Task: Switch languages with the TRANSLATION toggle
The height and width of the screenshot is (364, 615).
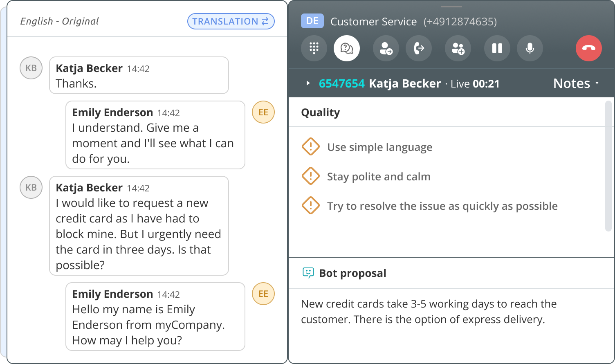Action: [231, 21]
